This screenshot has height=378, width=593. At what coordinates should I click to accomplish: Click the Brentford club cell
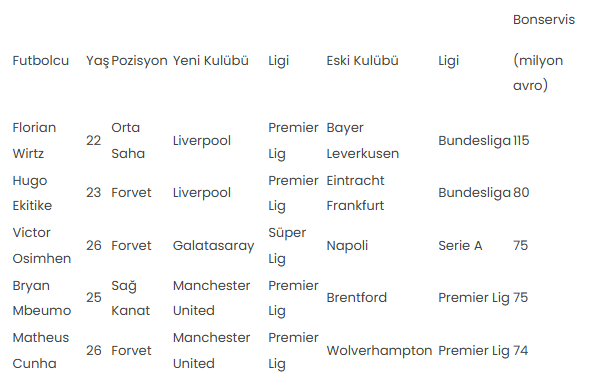pos(357,297)
